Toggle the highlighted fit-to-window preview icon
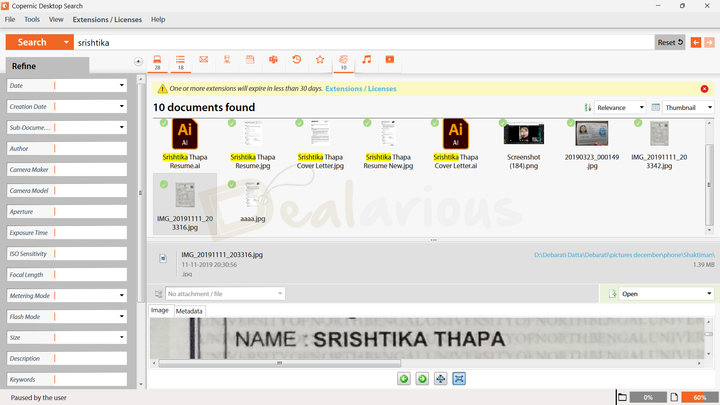Viewport: 720px width, 405px height. [x=459, y=379]
